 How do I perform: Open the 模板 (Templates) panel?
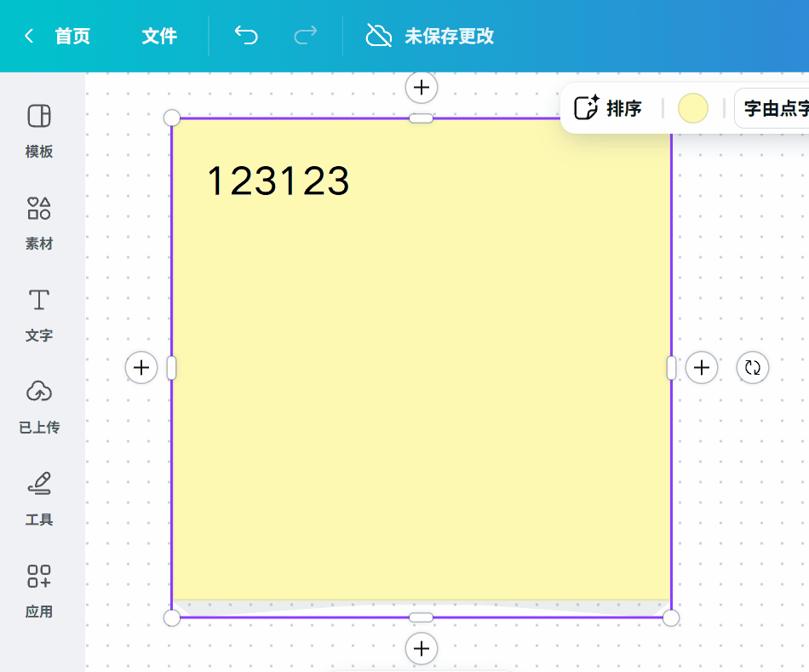(x=37, y=129)
